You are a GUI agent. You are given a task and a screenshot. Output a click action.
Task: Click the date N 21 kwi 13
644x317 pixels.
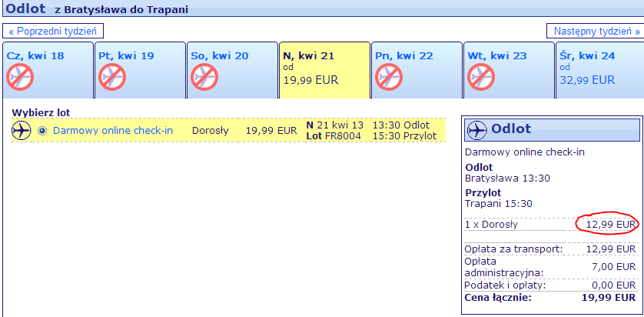(335, 125)
